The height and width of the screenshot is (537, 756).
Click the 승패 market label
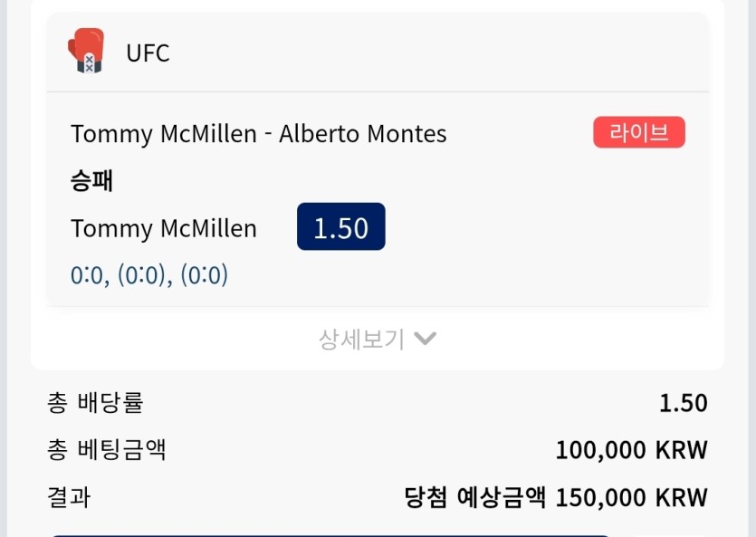(91, 181)
